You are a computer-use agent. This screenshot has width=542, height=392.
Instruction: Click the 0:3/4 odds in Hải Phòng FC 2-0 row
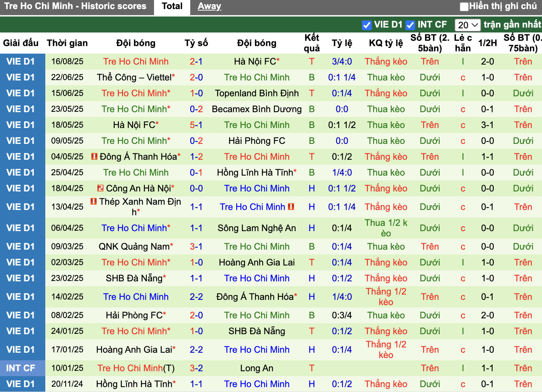point(342,315)
